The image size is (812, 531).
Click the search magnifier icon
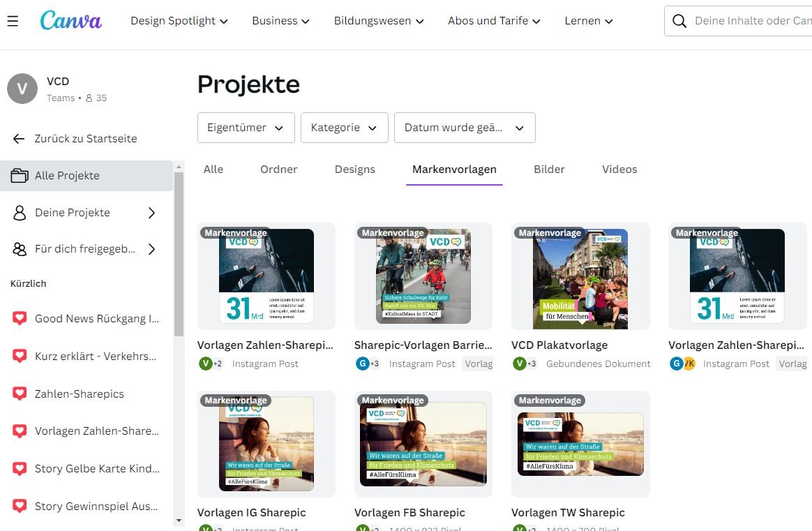679,21
